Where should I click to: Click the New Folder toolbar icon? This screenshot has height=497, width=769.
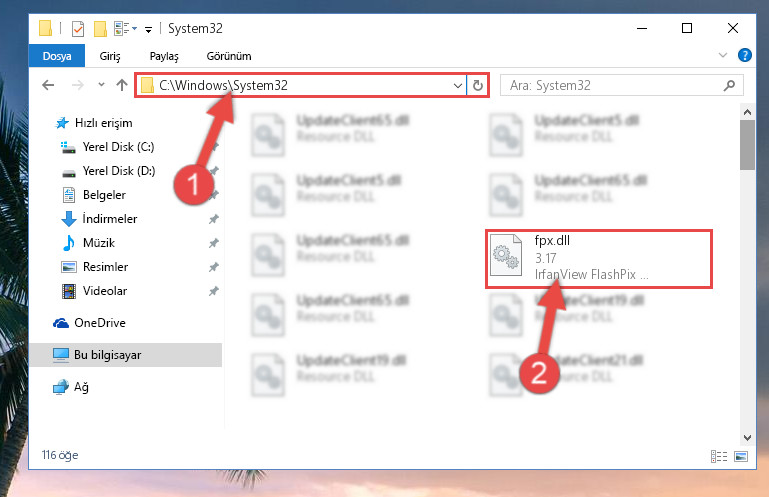click(x=100, y=28)
